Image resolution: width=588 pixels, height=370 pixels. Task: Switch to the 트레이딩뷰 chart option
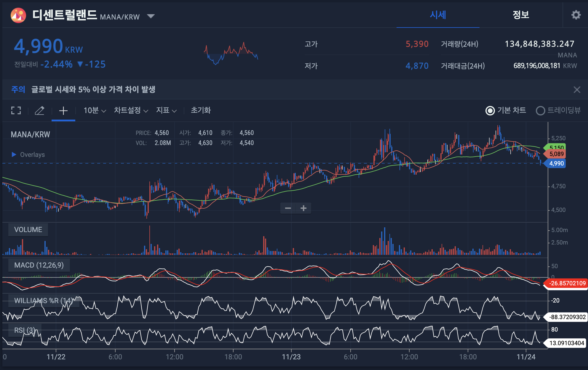point(541,111)
